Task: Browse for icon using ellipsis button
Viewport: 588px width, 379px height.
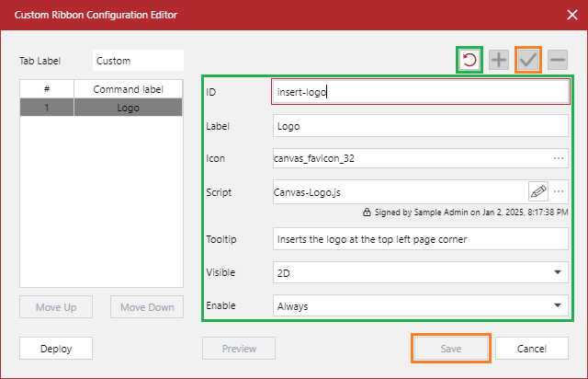Action: pos(558,158)
